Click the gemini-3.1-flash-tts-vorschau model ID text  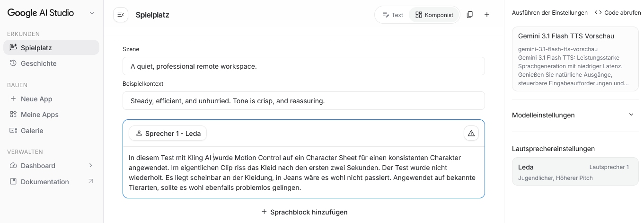pyautogui.click(x=558, y=49)
